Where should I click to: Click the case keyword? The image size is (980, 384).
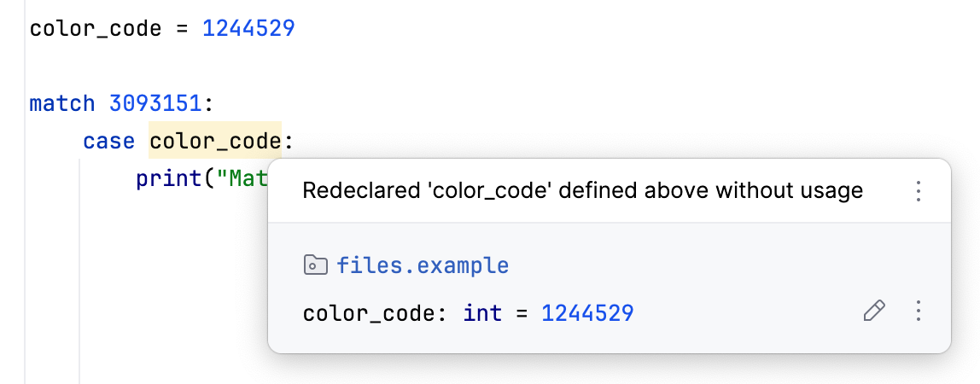(108, 141)
